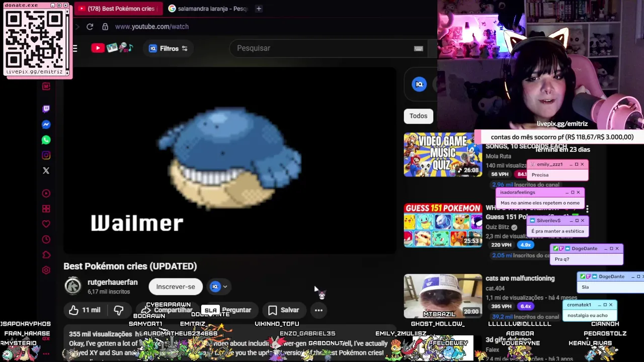
Task: Click the 6,17 mil inscritos text
Action: [109, 292]
